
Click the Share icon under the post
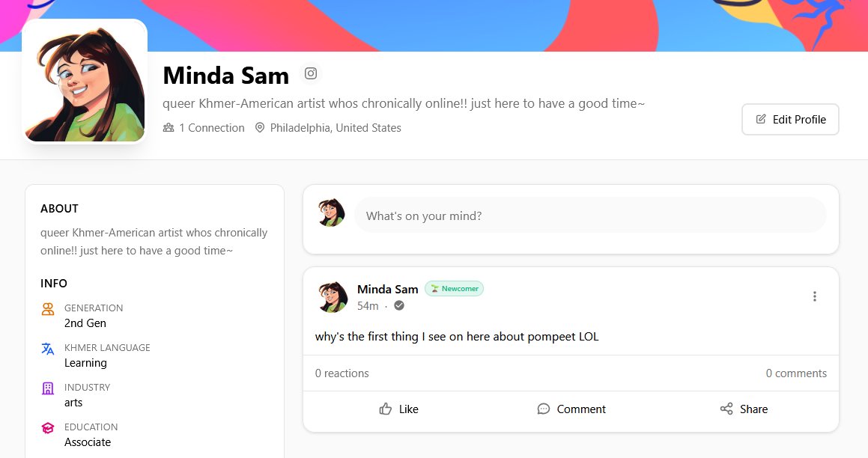[726, 409]
